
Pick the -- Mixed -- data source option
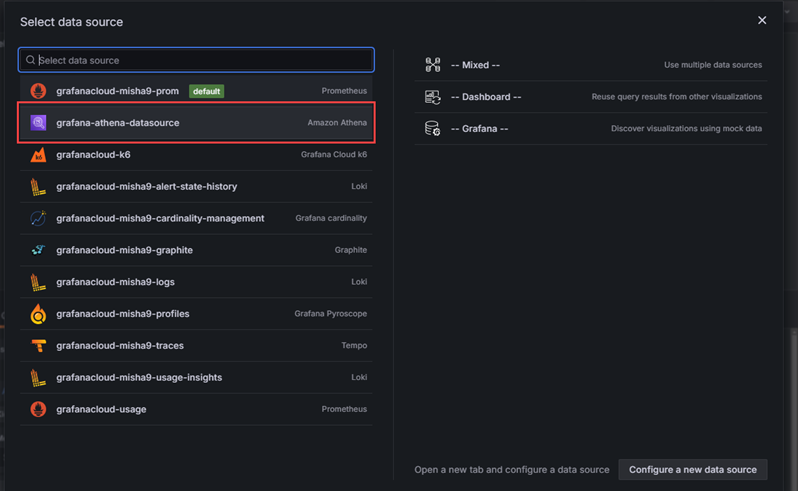[475, 65]
